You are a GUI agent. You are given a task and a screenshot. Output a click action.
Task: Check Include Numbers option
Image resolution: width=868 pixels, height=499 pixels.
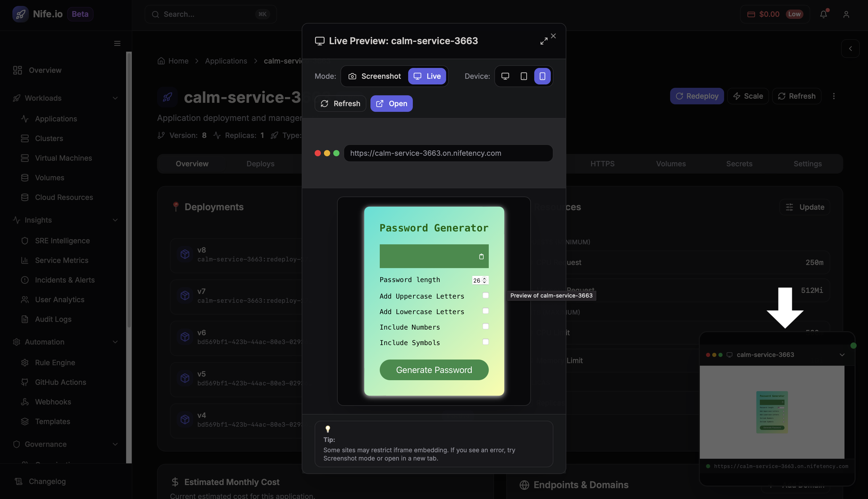485,326
